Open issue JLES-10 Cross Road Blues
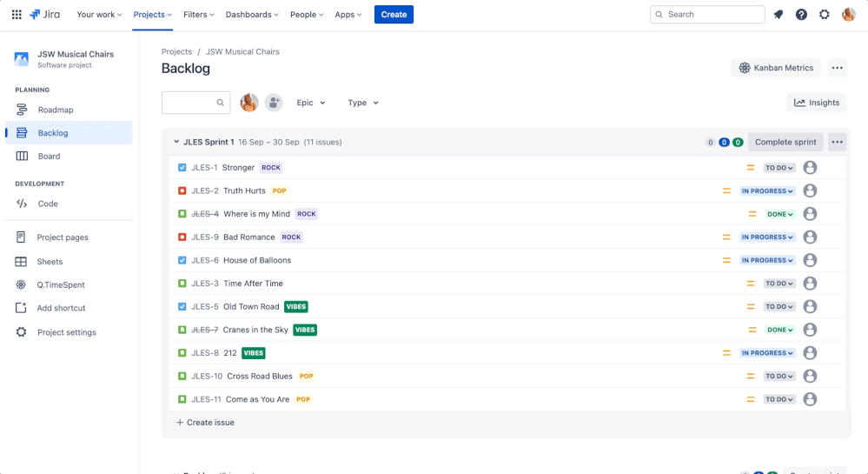This screenshot has width=868, height=474. point(507,376)
